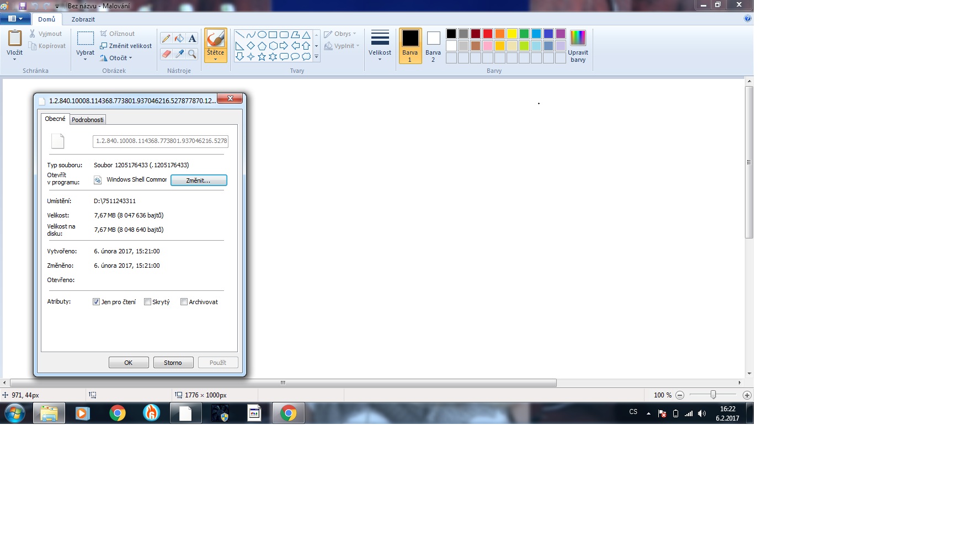
Task: Select the Text tool
Action: [x=192, y=39]
